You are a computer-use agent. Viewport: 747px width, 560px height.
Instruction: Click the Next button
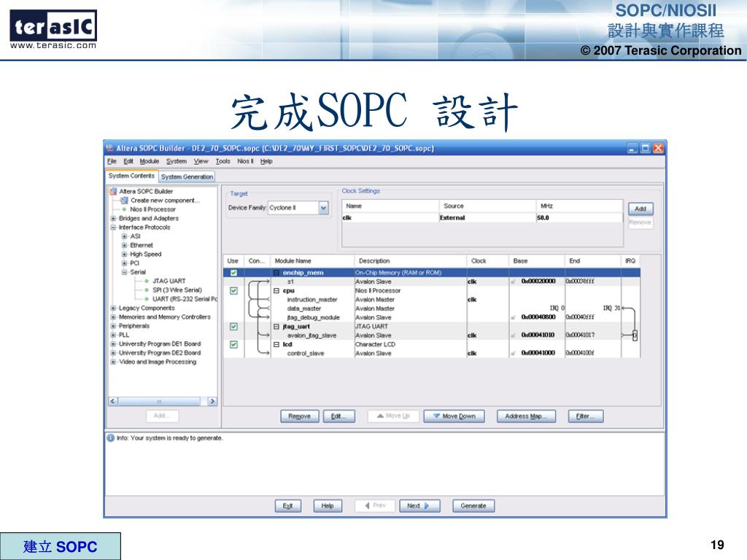[419, 506]
